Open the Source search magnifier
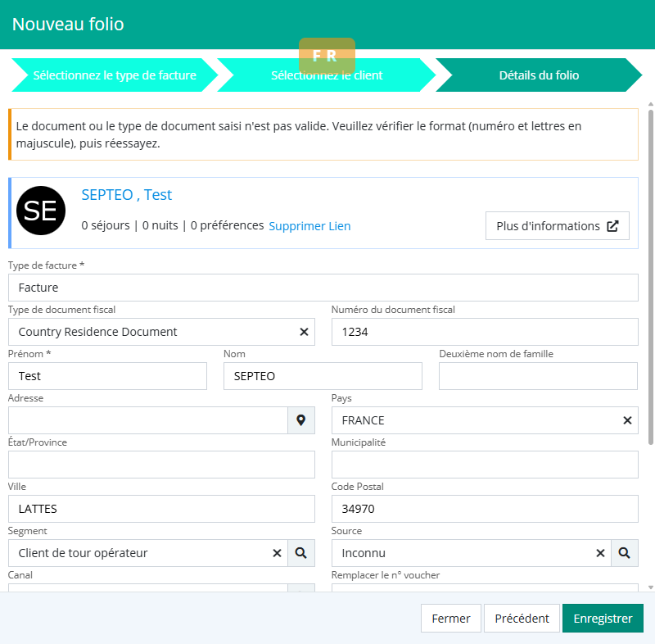 [624, 553]
